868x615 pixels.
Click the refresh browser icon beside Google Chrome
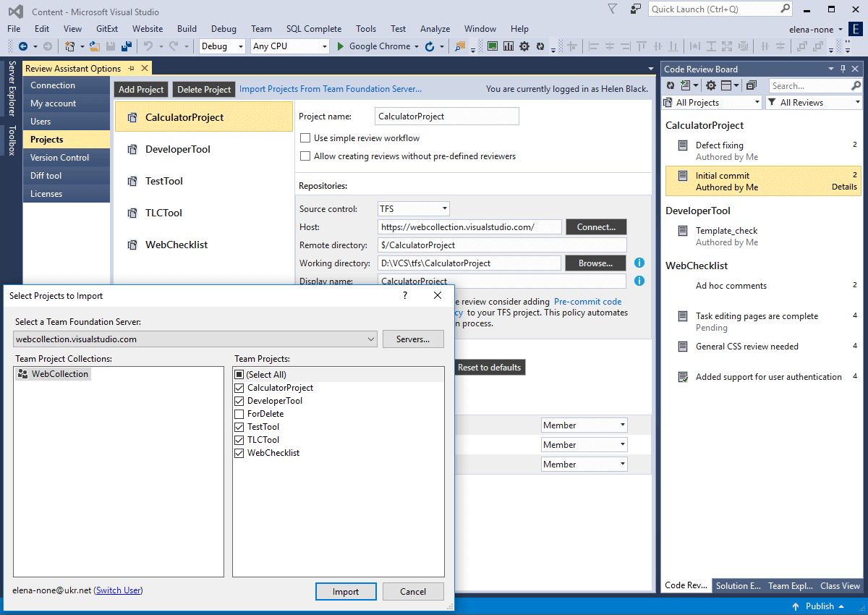pyautogui.click(x=430, y=46)
